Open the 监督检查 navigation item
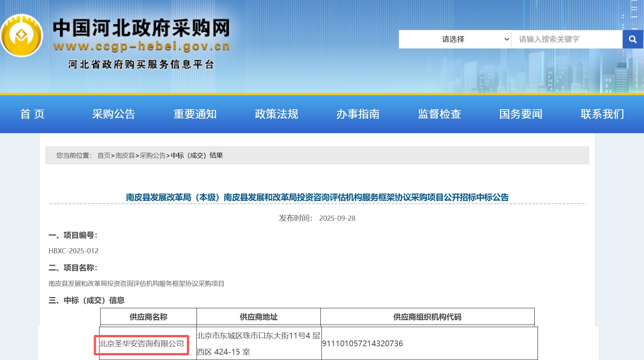The image size is (644, 360). click(x=439, y=114)
